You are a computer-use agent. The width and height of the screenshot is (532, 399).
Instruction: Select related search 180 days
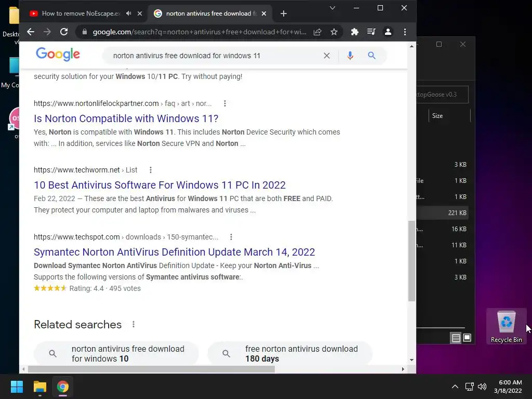point(290,353)
